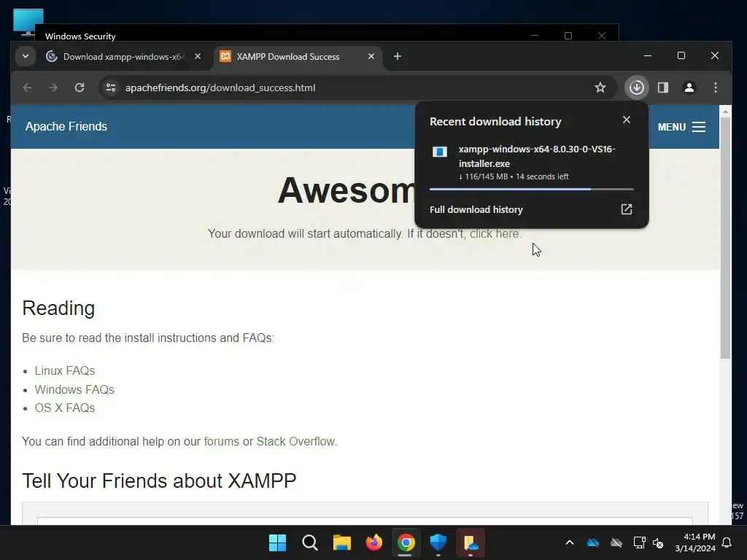Open the Chrome downloads icon in toolbar
The height and width of the screenshot is (560, 747).
click(x=636, y=87)
